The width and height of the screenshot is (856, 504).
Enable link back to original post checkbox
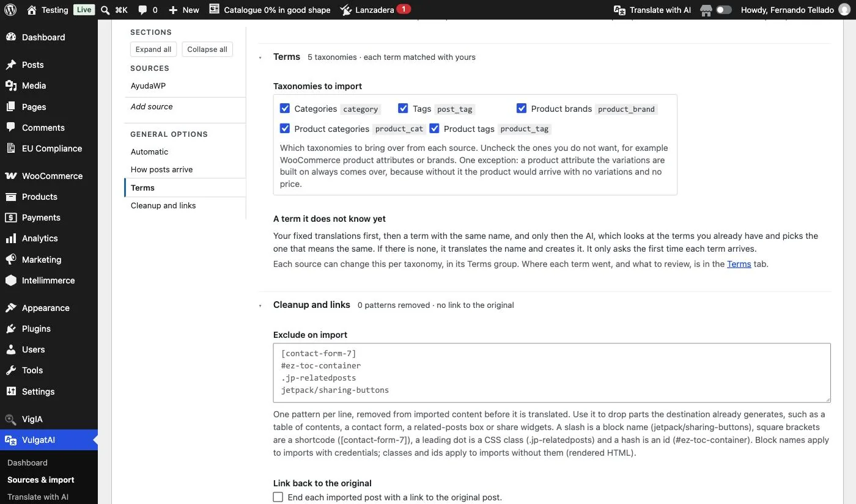click(278, 497)
